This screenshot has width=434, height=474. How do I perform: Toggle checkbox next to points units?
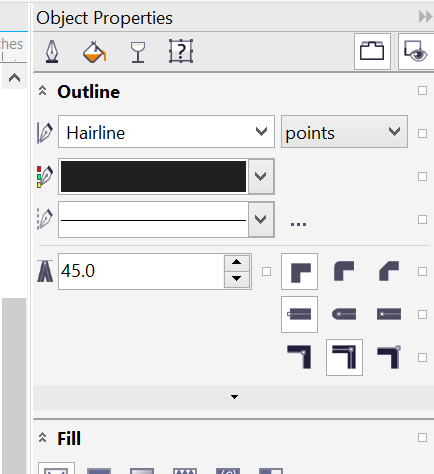coord(422,134)
